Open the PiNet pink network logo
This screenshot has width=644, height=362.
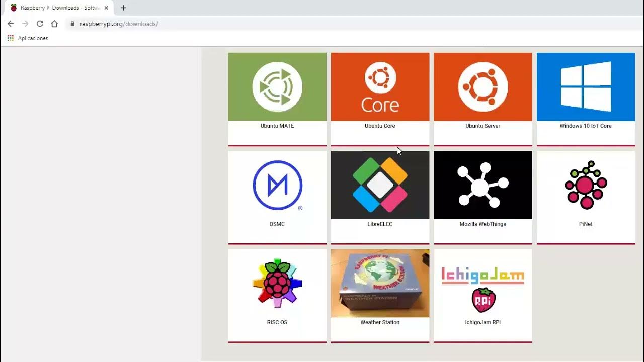(586, 185)
